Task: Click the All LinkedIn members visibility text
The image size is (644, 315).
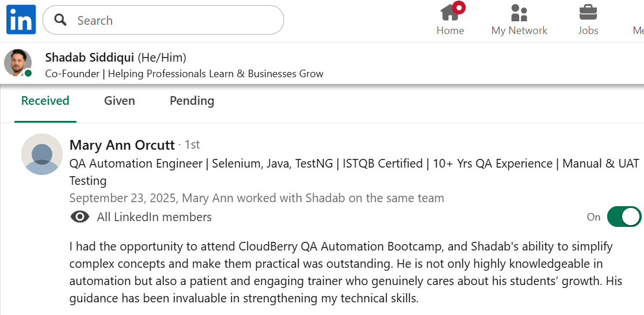Action: (154, 217)
